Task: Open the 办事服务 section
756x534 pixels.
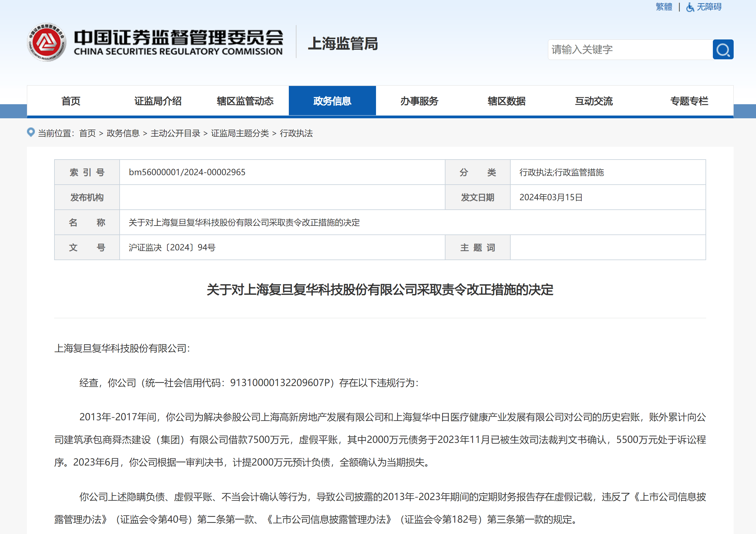Action: point(419,101)
